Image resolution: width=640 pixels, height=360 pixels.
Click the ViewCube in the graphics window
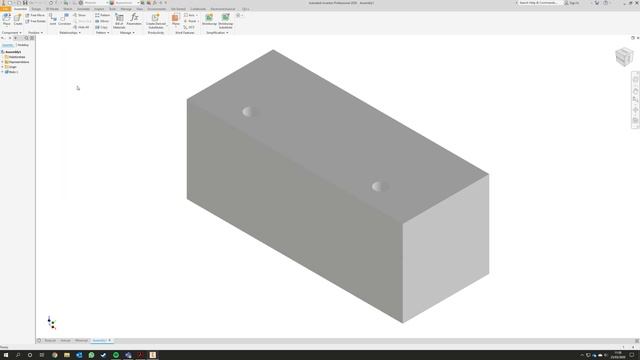[624, 57]
